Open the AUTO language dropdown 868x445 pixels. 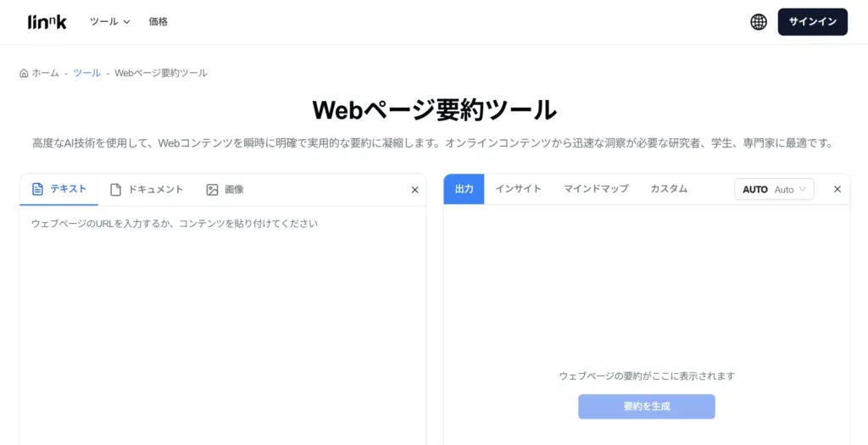pyautogui.click(x=774, y=189)
